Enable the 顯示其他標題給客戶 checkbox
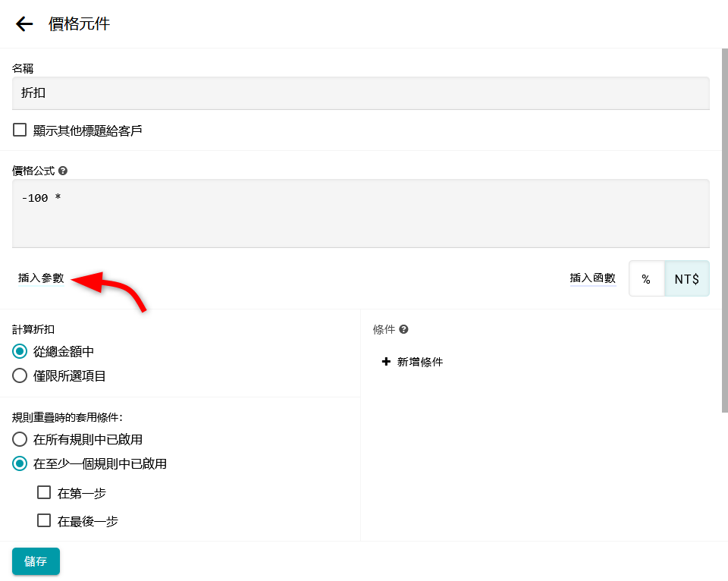Viewport: 728px width, 581px height. pos(20,130)
